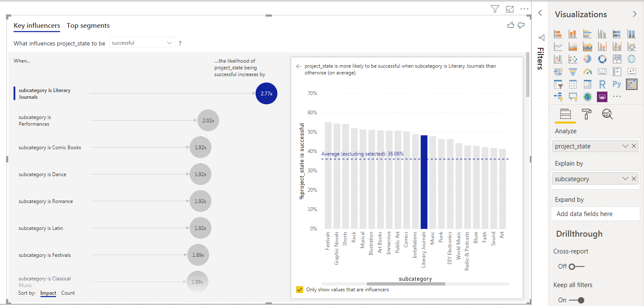Sort influencers by Count

coord(68,293)
